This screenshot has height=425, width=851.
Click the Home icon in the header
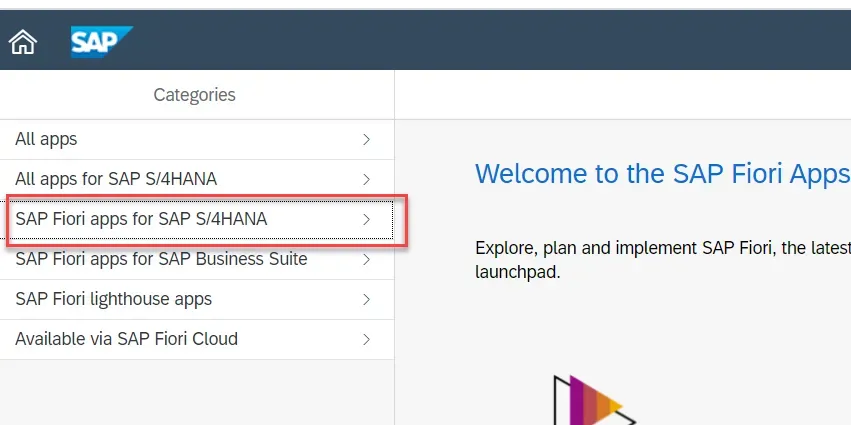23,42
